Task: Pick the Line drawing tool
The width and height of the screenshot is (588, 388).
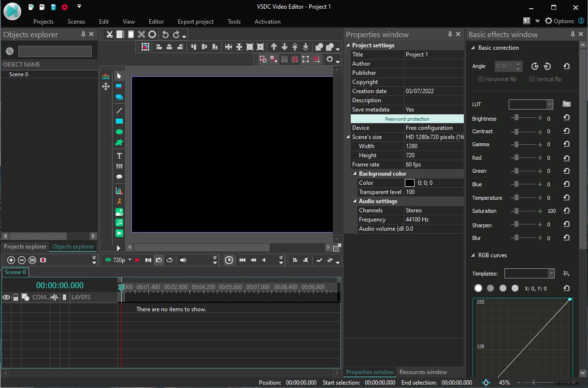Action: [119, 110]
